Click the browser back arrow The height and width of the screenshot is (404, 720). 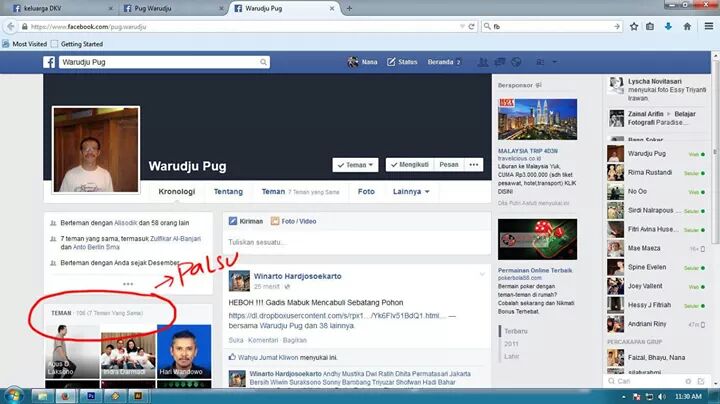click(11, 27)
